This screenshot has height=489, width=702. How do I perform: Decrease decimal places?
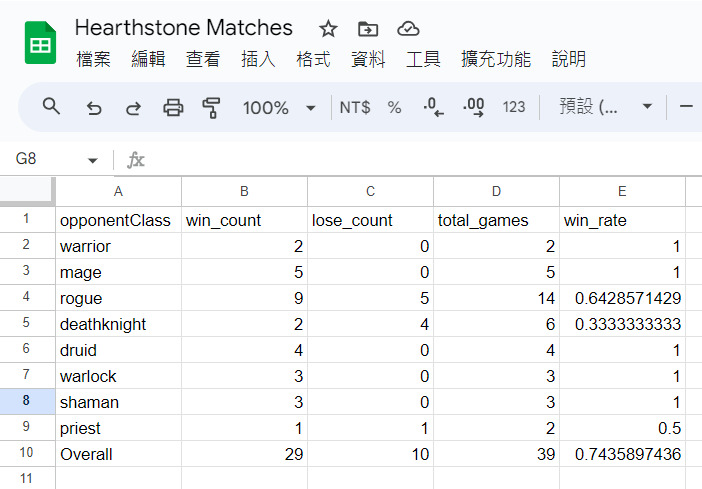pyautogui.click(x=433, y=107)
